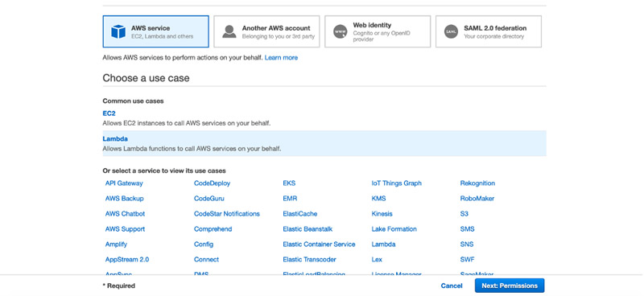
Task: Choose Lambda in the service list
Action: pos(383,245)
